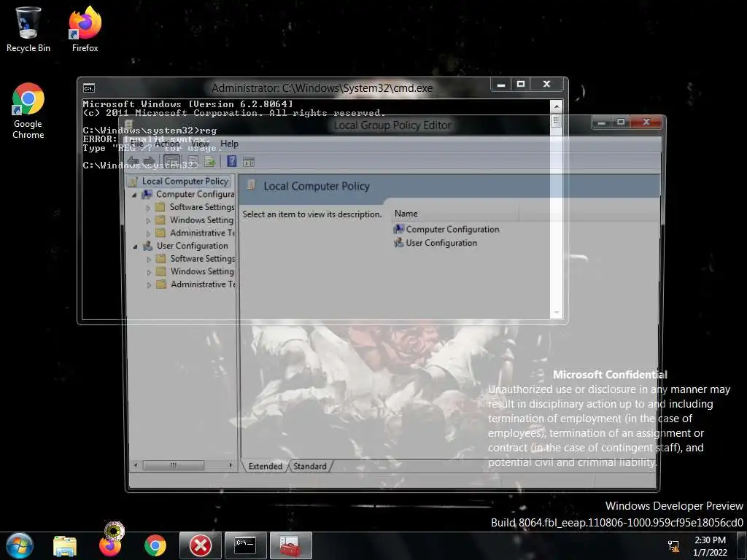Select the Local Computer Policy tree root
Viewport: 747px width, 560px height.
click(185, 181)
